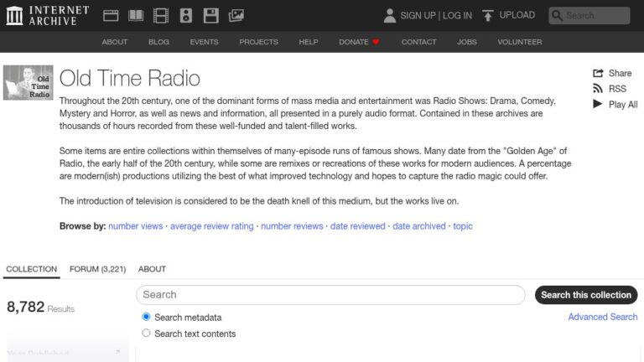Switch to the About tab
Viewport: 644px width, 362px height.
point(152,269)
